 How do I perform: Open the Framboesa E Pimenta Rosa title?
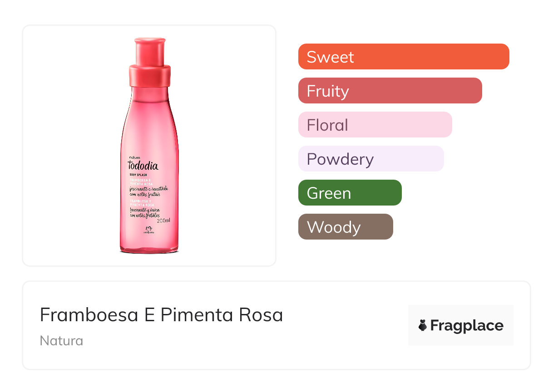pos(161,314)
